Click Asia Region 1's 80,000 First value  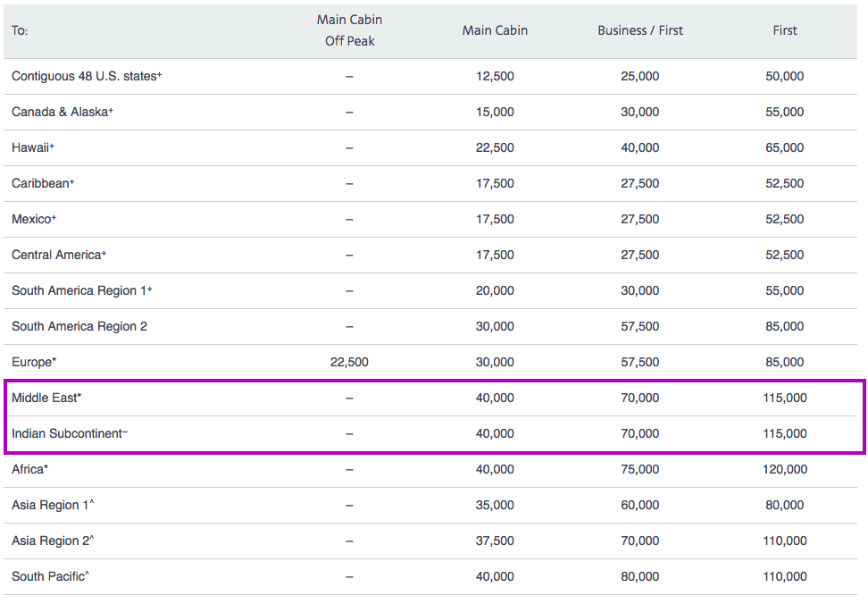click(784, 505)
